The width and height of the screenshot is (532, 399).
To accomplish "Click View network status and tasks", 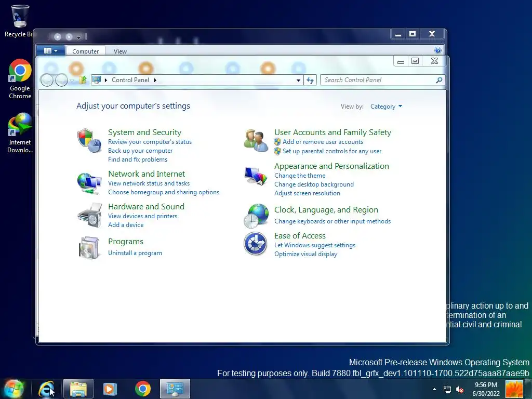I will pyautogui.click(x=149, y=183).
